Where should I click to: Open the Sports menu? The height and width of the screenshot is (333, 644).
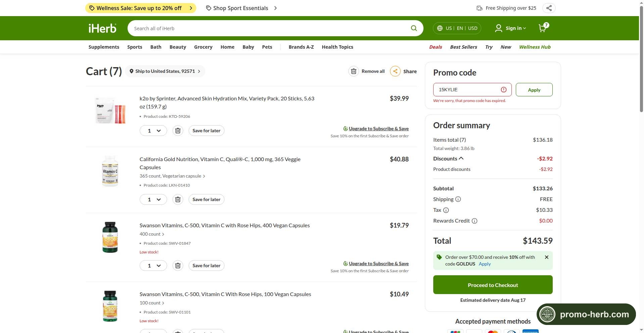click(135, 47)
